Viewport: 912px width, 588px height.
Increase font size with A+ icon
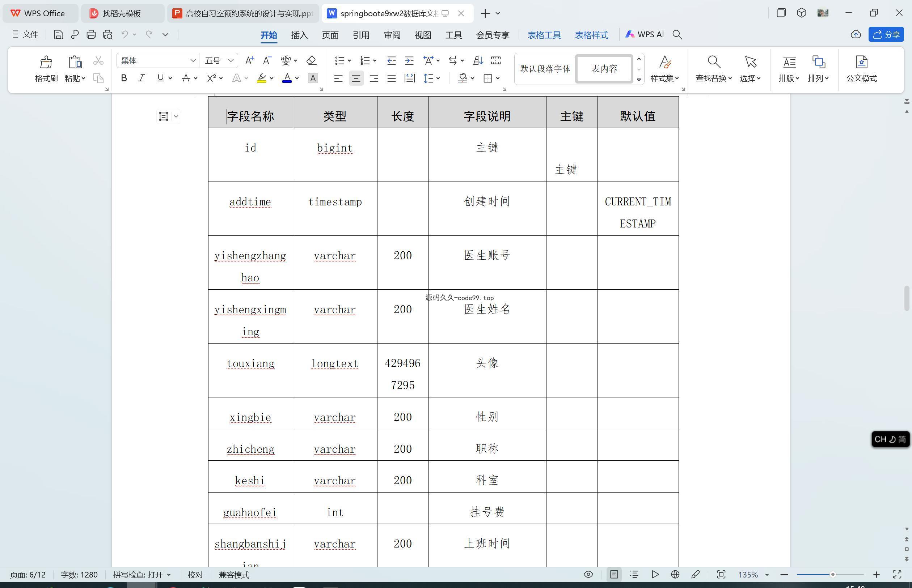pos(249,60)
